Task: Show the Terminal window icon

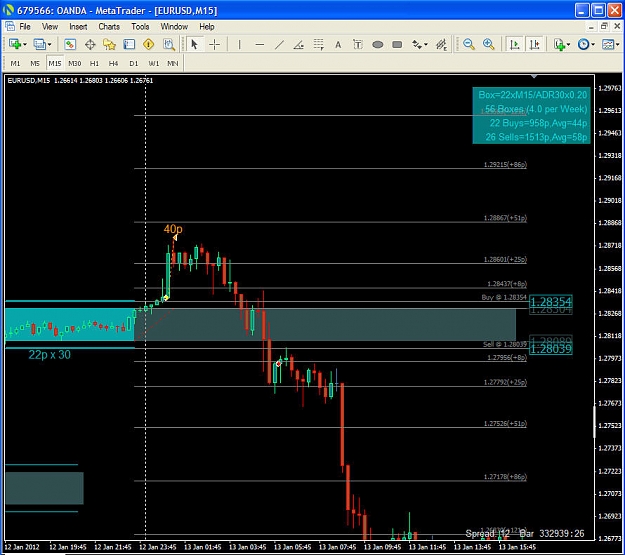Action: tap(129, 44)
